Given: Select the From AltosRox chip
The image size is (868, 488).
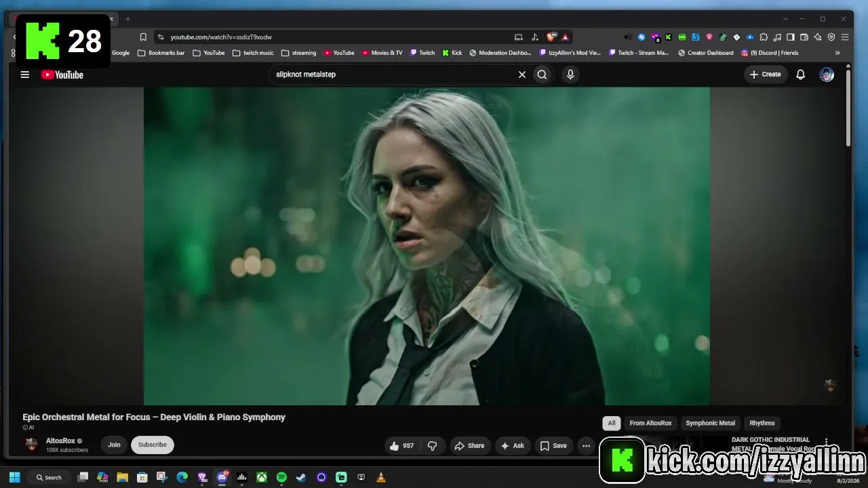Looking at the screenshot, I should (650, 423).
